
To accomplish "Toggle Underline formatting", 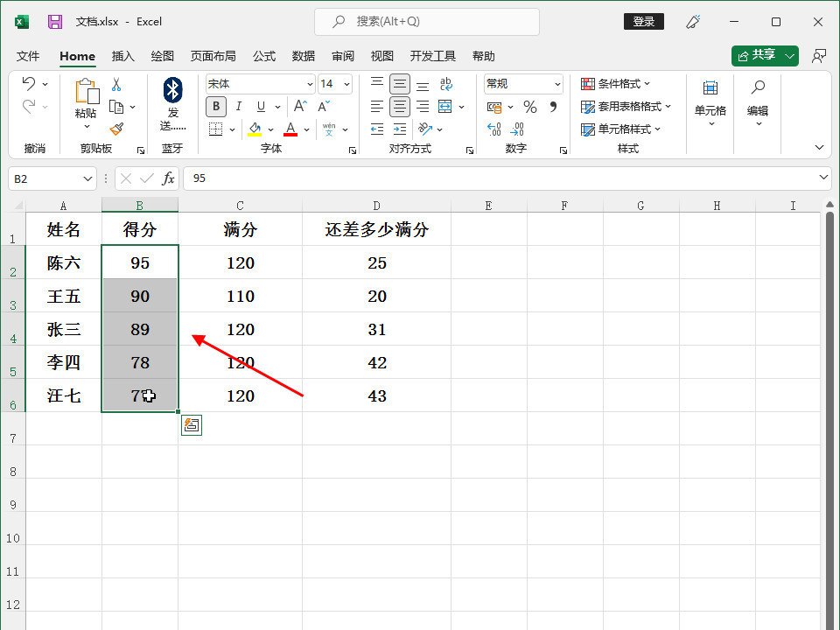I will [261, 106].
